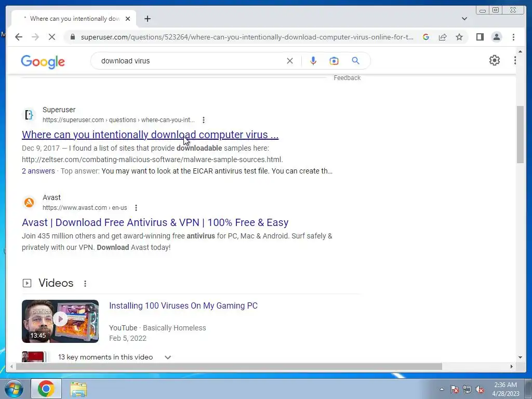
Task: Clear the search box text
Action: (x=290, y=61)
